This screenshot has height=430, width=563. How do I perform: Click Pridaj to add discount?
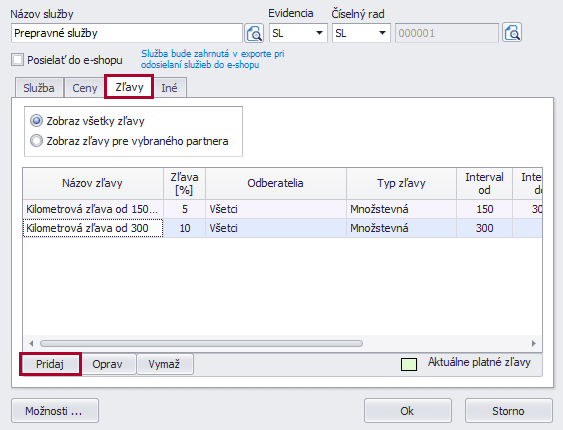click(x=50, y=364)
